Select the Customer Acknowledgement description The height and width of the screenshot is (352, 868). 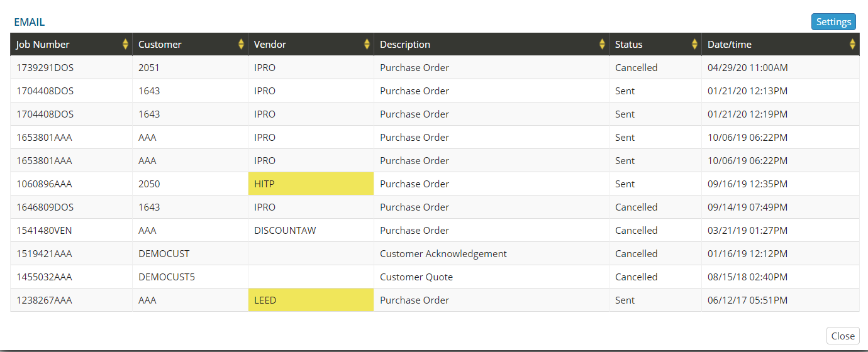(443, 253)
